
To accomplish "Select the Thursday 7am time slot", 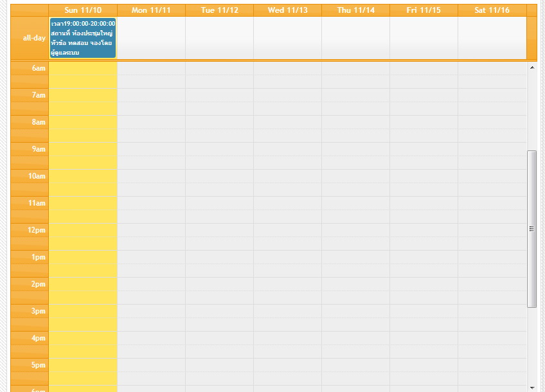I will click(355, 95).
